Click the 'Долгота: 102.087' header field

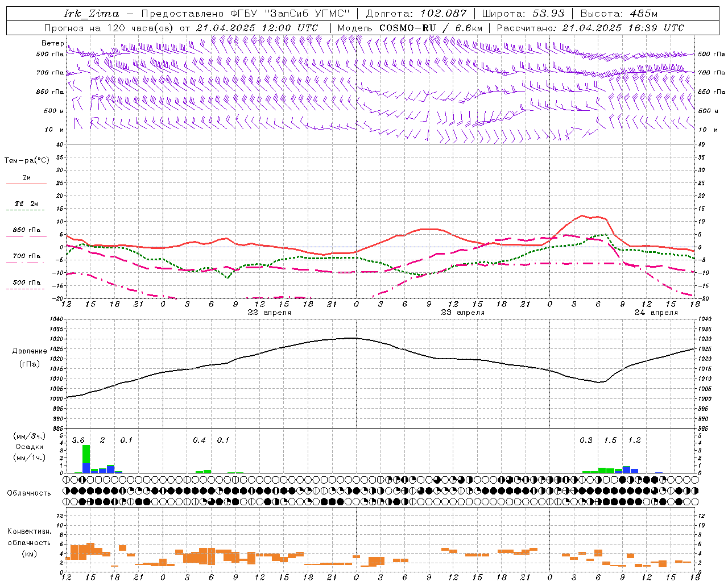[x=416, y=14]
